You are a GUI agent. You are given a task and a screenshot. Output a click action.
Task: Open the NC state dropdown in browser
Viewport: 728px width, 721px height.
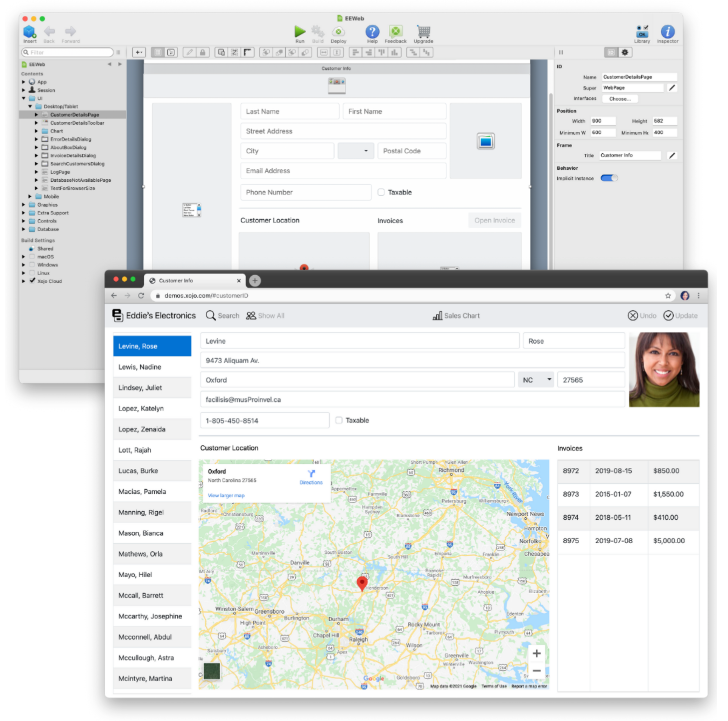536,380
